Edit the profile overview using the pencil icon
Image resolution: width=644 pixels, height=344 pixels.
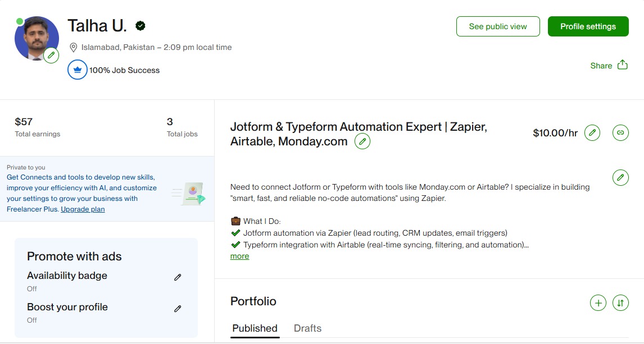pyautogui.click(x=620, y=177)
